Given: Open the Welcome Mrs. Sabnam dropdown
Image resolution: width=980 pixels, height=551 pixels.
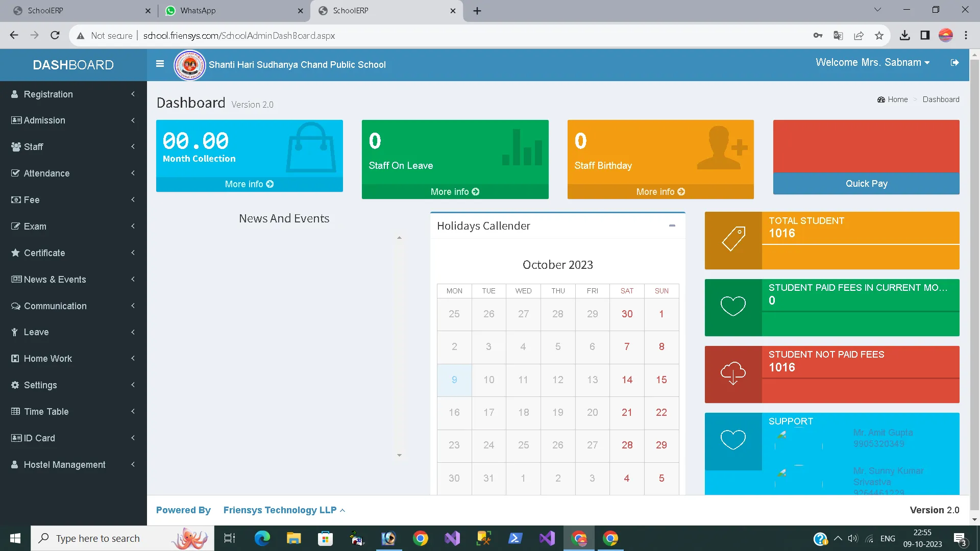Looking at the screenshot, I should pos(872,62).
